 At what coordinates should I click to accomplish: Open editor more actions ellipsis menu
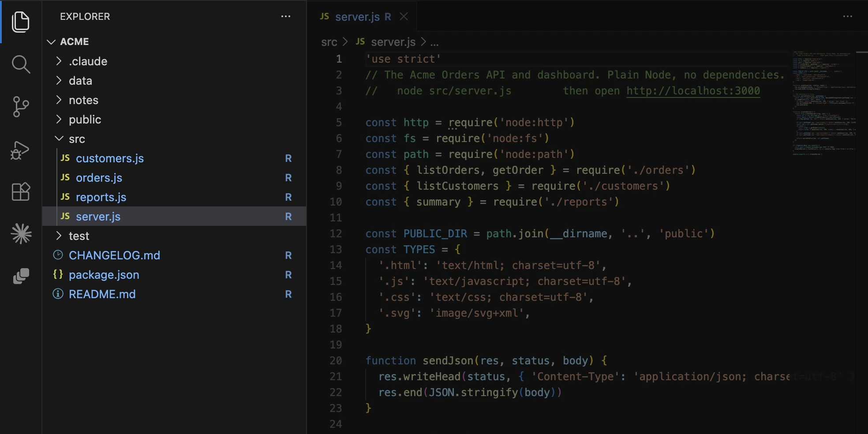(848, 17)
